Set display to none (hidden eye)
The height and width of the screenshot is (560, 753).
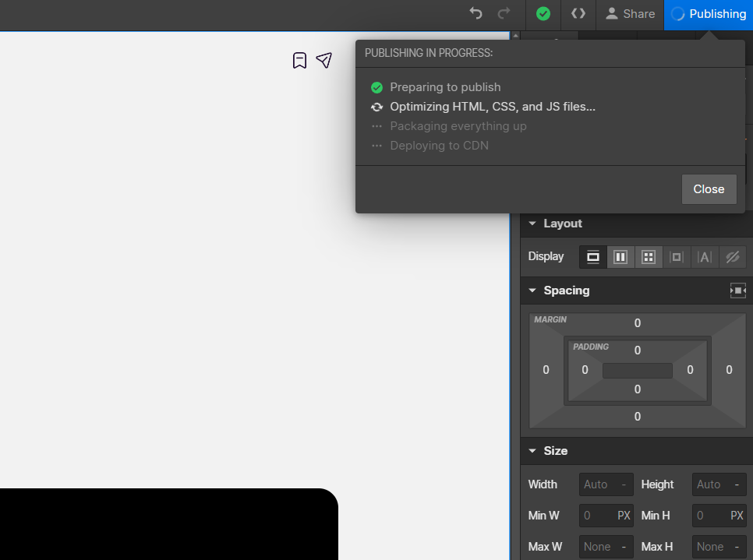point(733,257)
